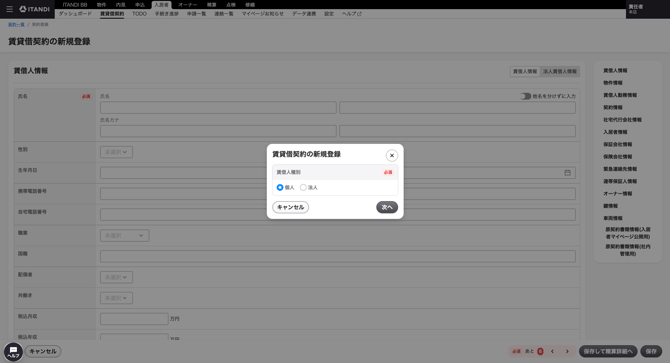
Task: Click the 税込月収 input field
Action: click(134, 319)
